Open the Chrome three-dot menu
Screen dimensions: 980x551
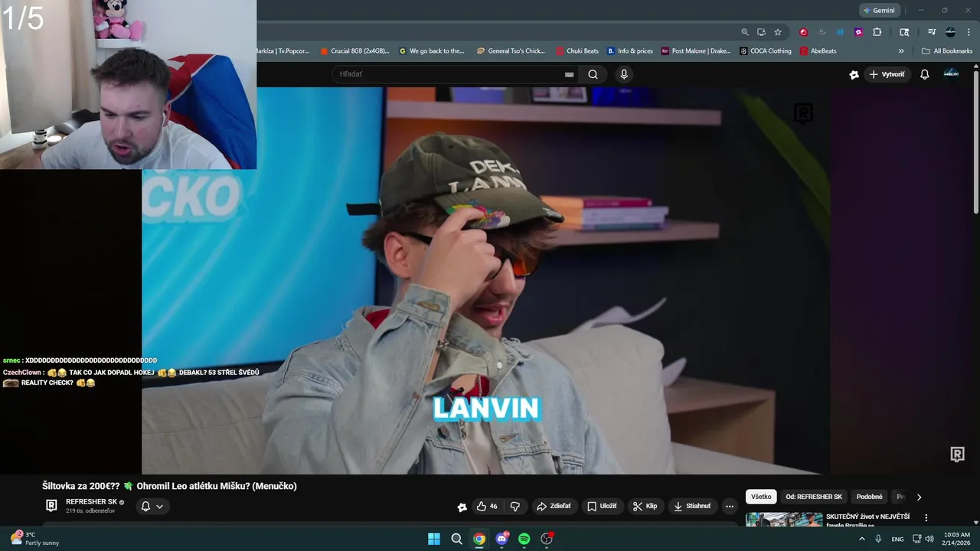[x=967, y=32]
